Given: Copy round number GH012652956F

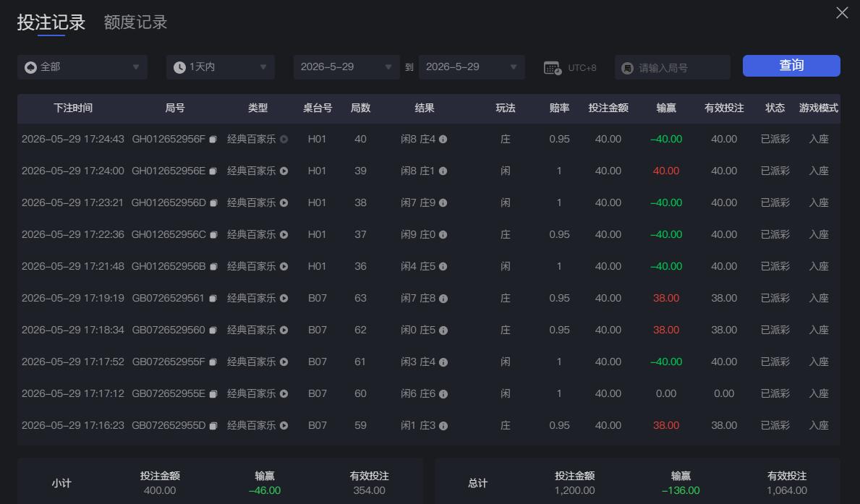Looking at the screenshot, I should [x=213, y=140].
